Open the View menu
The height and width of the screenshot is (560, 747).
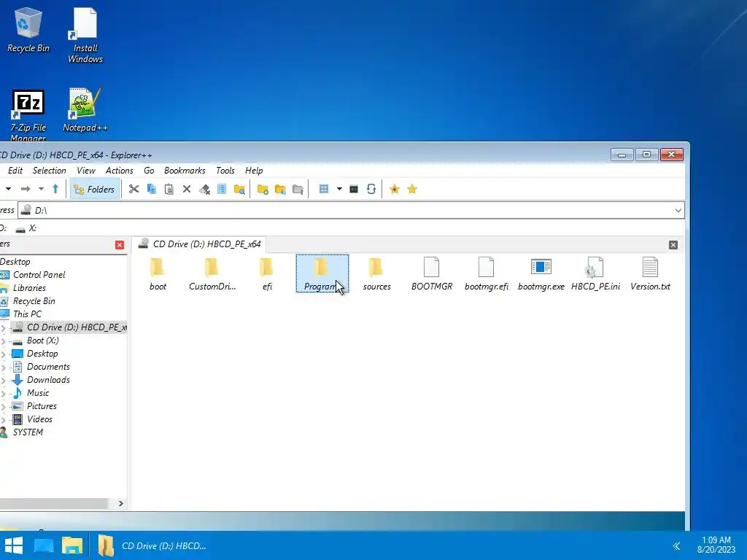(x=86, y=171)
